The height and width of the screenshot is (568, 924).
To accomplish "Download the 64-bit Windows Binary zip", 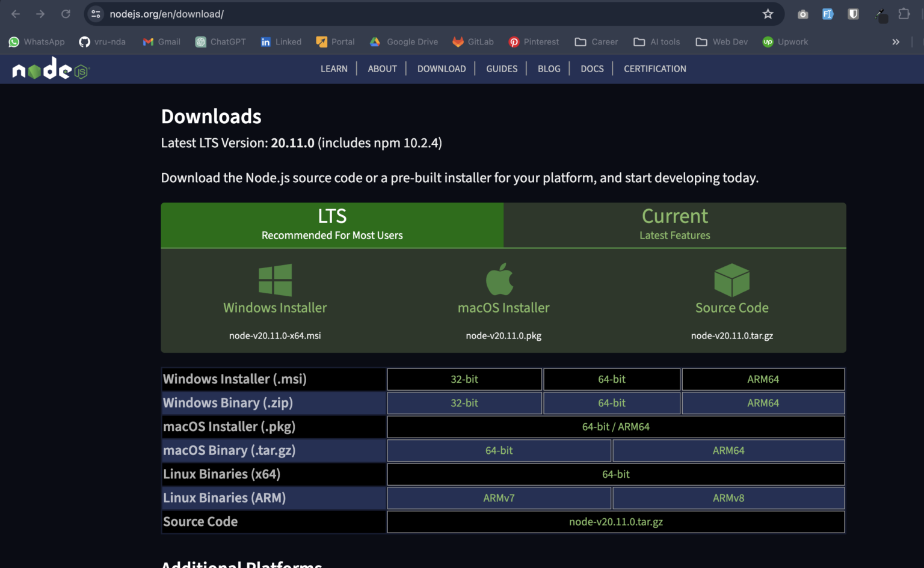I will point(611,403).
